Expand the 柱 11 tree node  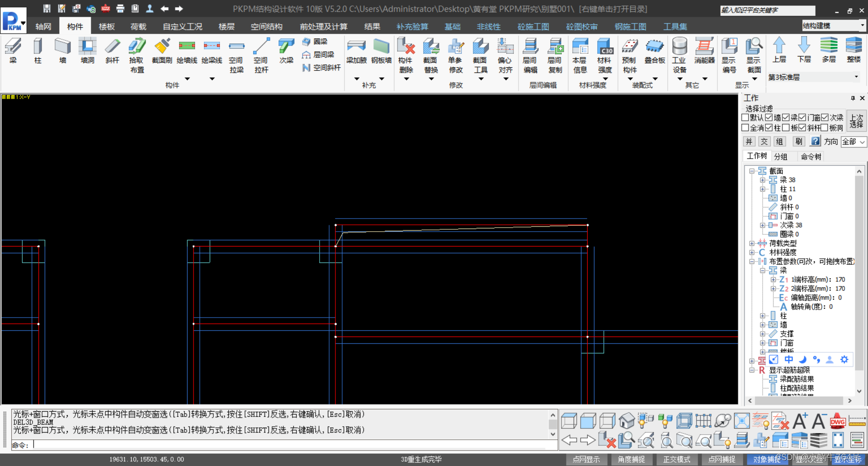(762, 189)
